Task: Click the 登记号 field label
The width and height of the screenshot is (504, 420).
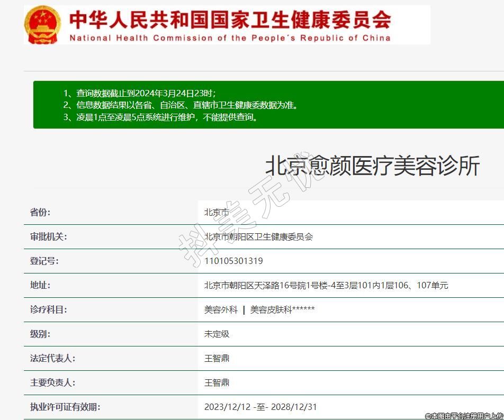Action: [44, 261]
